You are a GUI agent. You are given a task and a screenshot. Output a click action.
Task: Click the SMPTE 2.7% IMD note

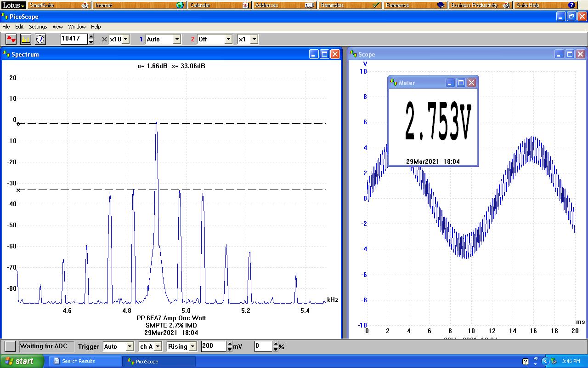[171, 325]
